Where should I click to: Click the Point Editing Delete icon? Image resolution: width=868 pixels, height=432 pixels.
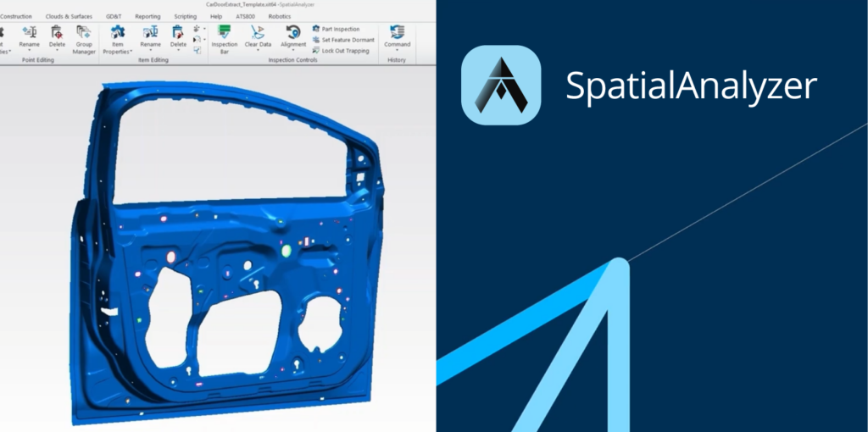point(57,32)
